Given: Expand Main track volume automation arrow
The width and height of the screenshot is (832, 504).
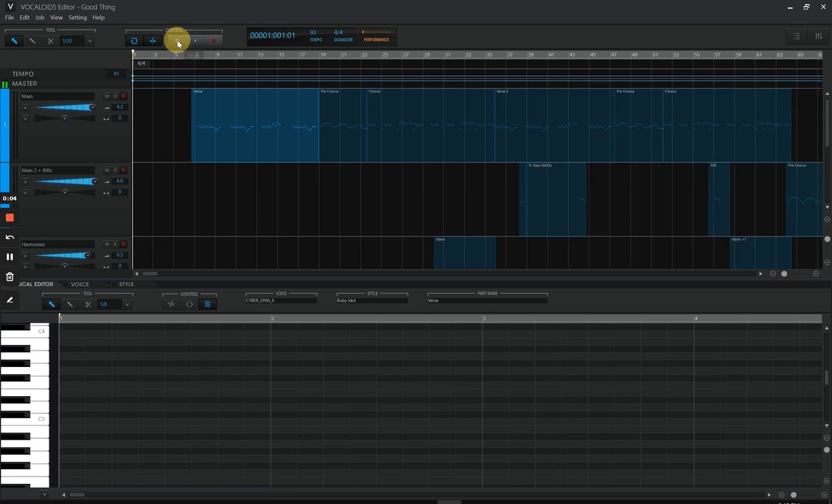Looking at the screenshot, I should pyautogui.click(x=25, y=107).
